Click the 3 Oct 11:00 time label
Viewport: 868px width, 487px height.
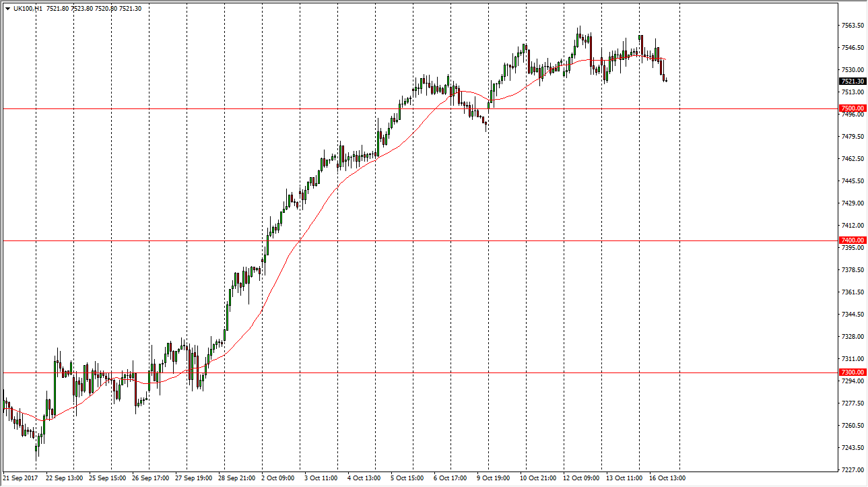[321, 478]
